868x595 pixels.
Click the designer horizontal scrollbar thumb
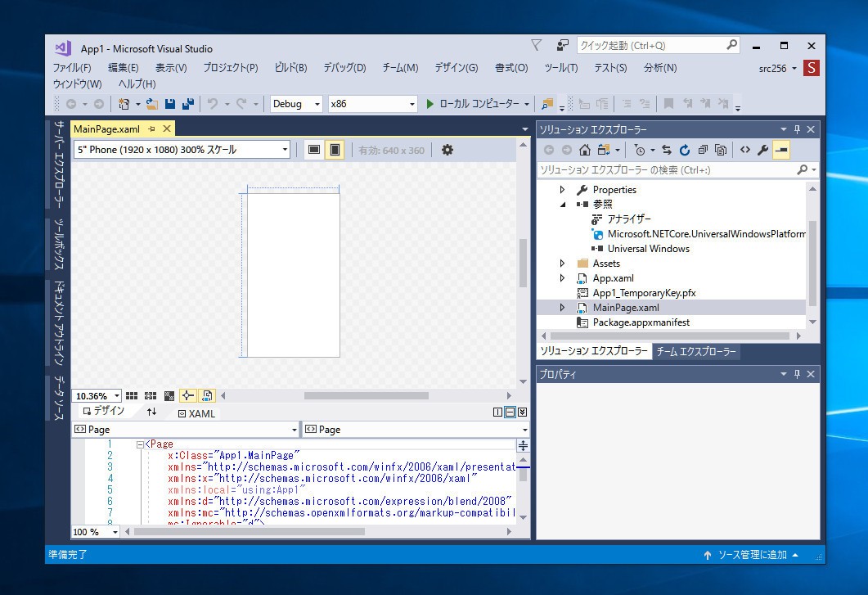(366, 396)
